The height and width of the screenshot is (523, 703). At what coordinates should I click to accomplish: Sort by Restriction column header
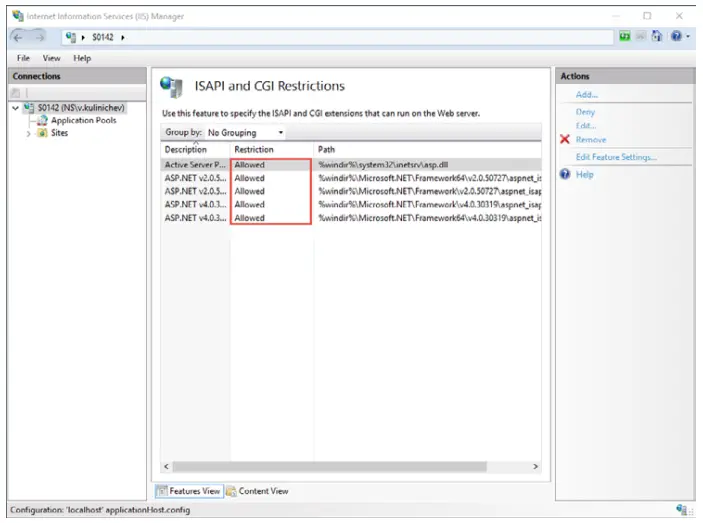pyautogui.click(x=271, y=149)
